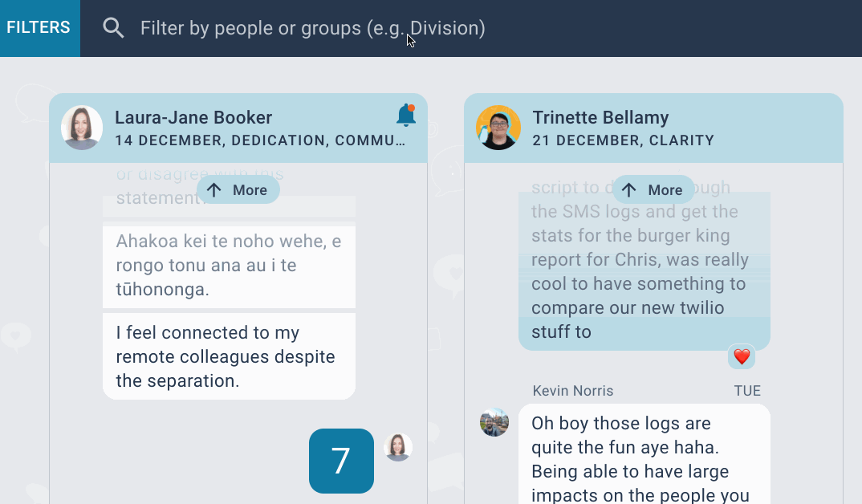Click the red heart reaction on Trinette's message
The width and height of the screenshot is (862, 504).
click(742, 356)
